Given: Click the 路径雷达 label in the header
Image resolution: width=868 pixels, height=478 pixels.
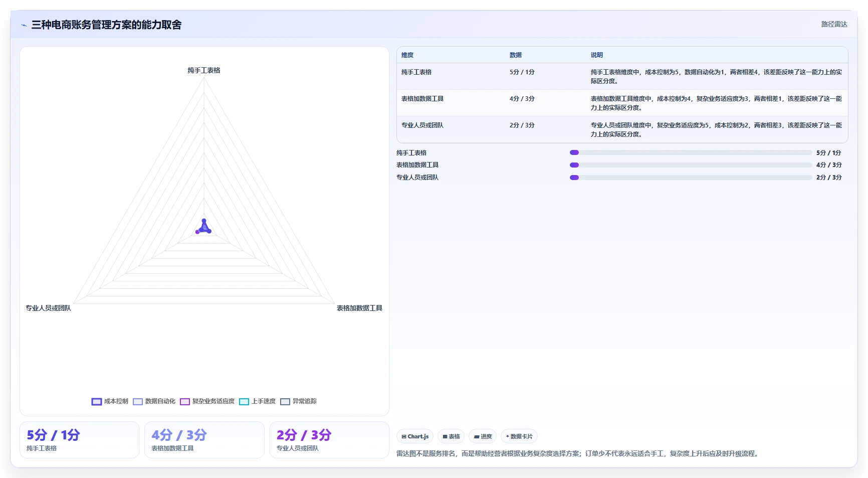Looking at the screenshot, I should (834, 24).
